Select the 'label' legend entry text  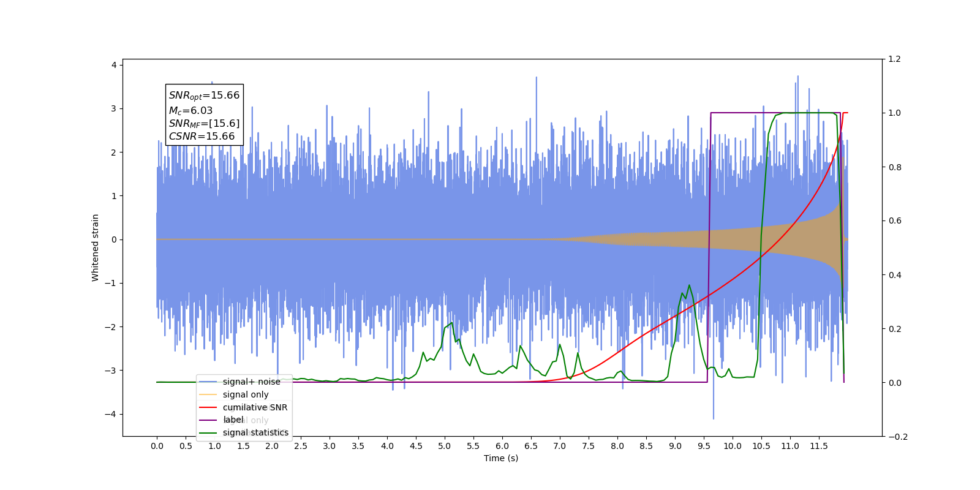(233, 420)
